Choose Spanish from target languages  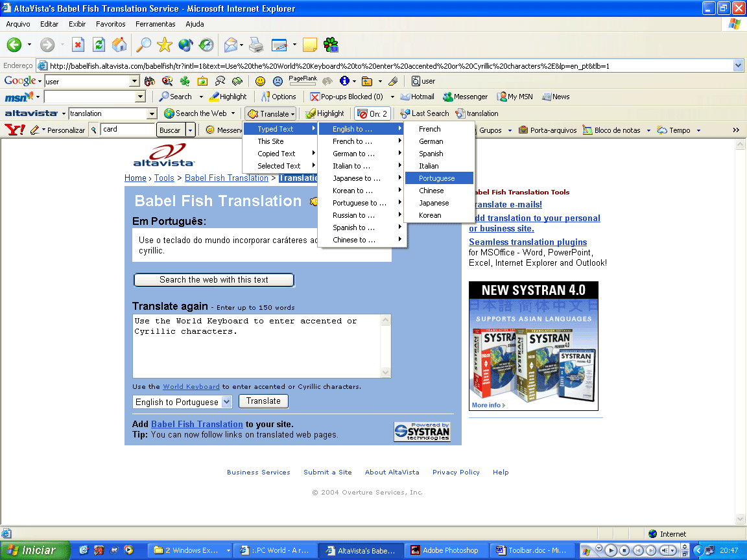(x=439, y=154)
